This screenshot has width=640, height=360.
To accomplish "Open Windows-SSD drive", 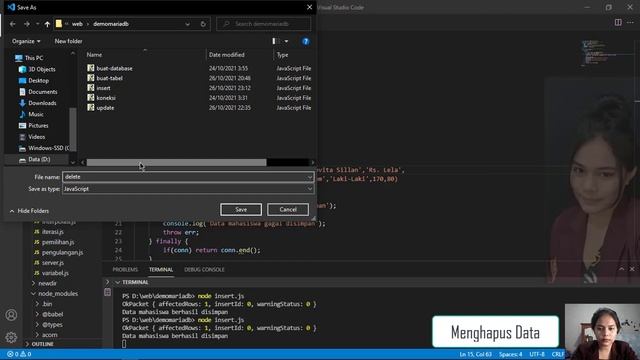I will point(48,148).
